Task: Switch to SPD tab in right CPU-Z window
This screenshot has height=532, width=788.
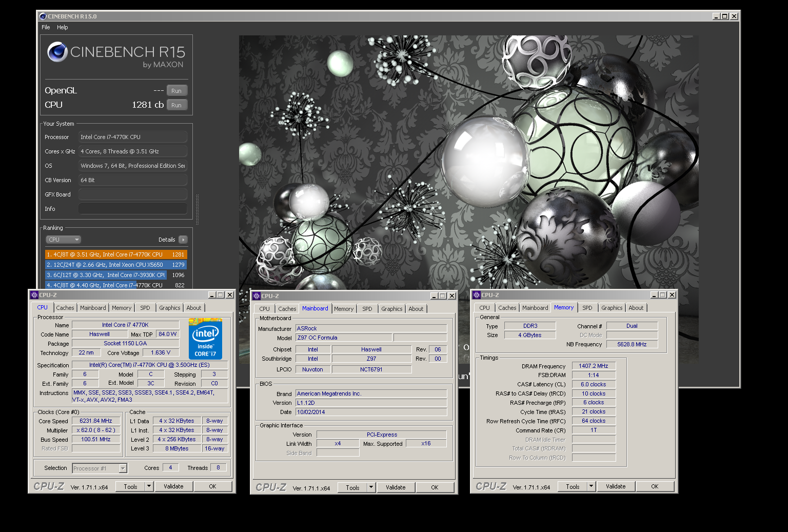Action: pos(587,308)
